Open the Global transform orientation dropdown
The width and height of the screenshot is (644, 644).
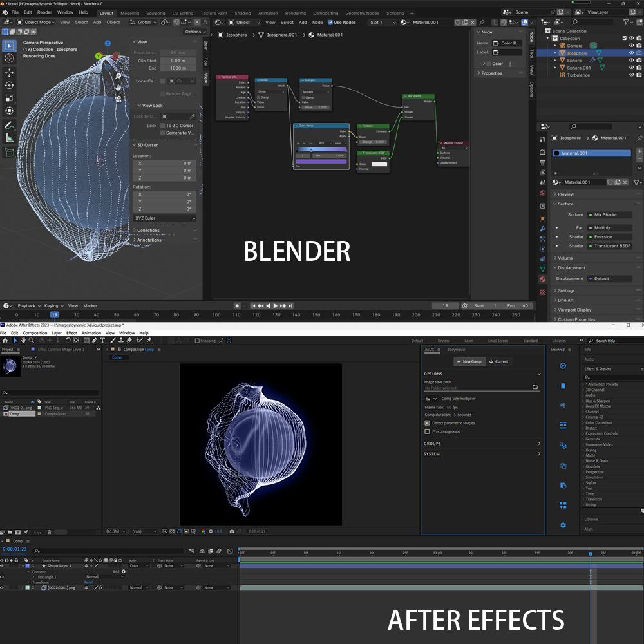point(144,22)
